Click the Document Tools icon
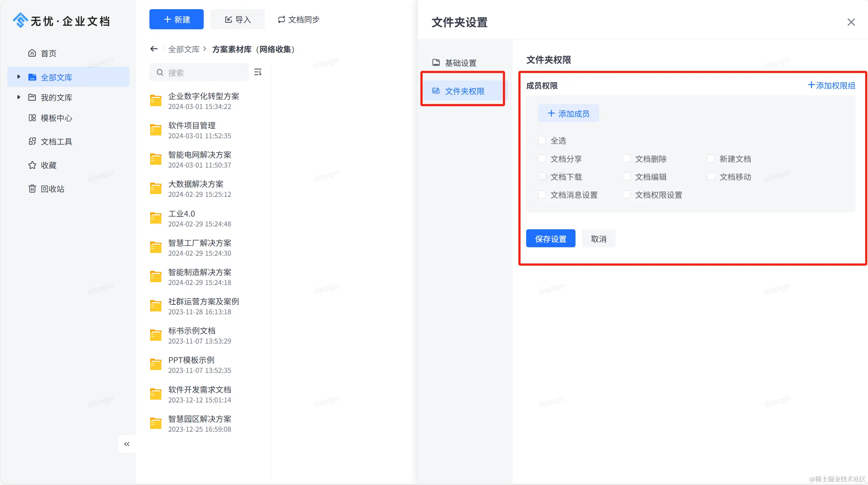This screenshot has width=868, height=485. coord(32,141)
